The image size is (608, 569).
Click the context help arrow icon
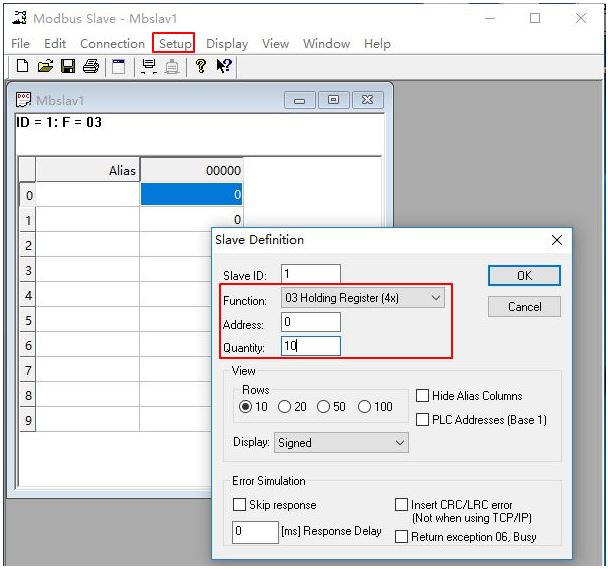[224, 66]
